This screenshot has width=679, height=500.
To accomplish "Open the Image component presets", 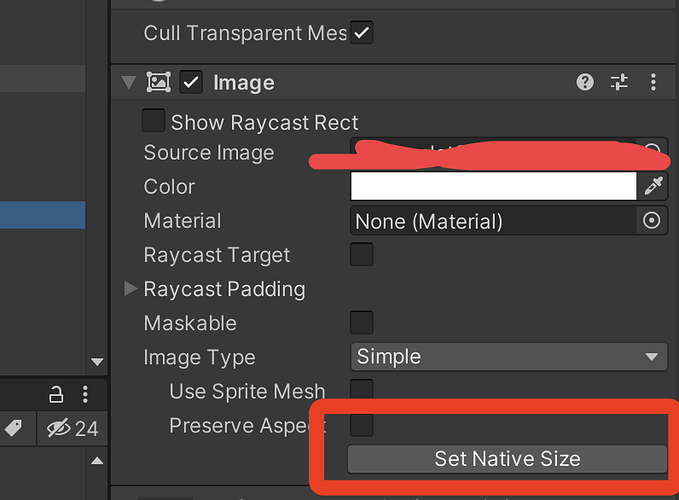I will point(619,83).
